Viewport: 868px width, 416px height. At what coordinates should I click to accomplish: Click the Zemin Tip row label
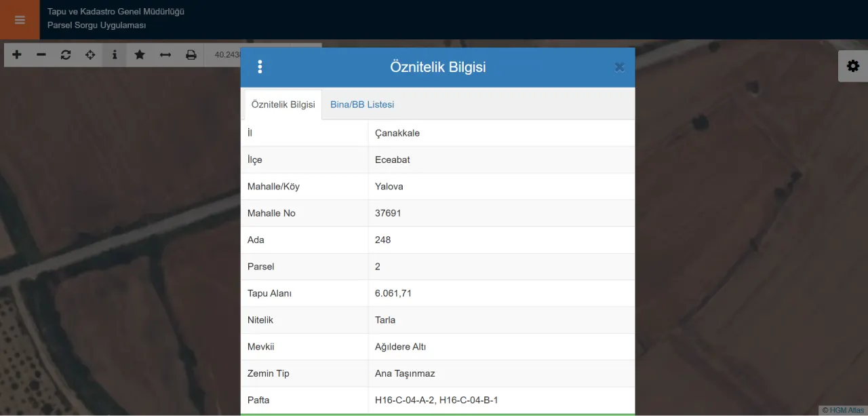point(269,373)
